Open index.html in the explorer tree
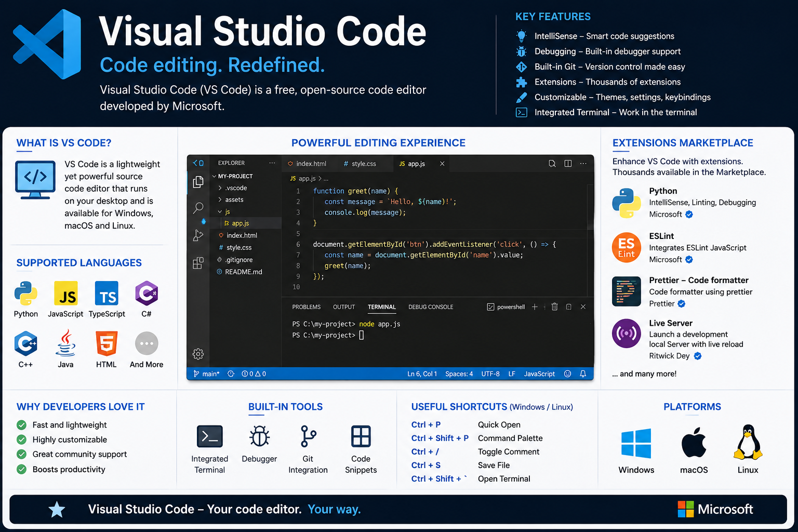The width and height of the screenshot is (798, 532). point(238,236)
